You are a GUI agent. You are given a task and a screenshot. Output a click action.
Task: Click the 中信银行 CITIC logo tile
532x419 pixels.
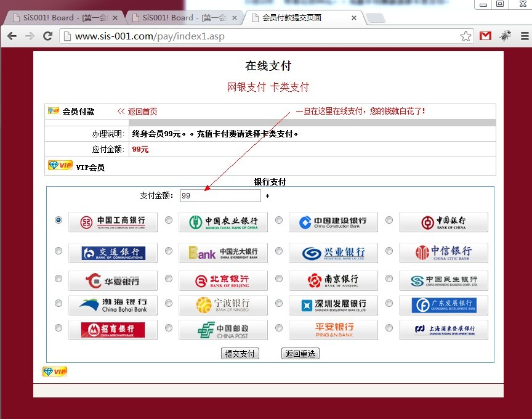tap(443, 253)
